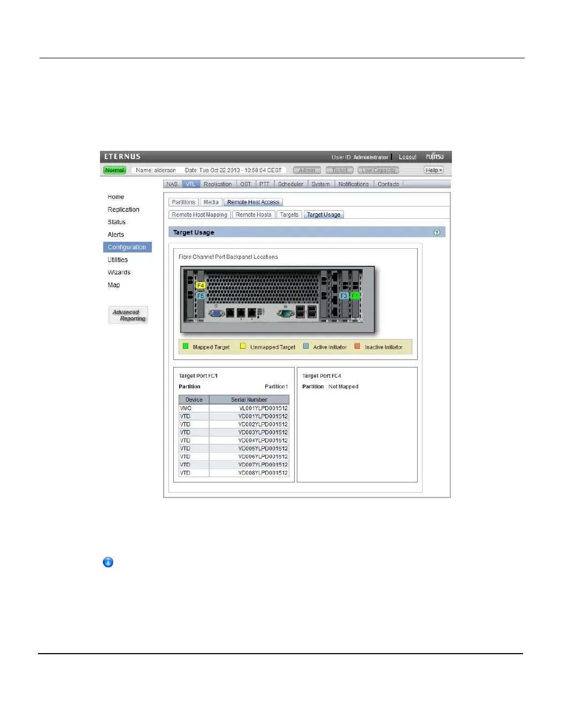Click the F5 port marker
The width and height of the screenshot is (576, 728).
tap(201, 295)
